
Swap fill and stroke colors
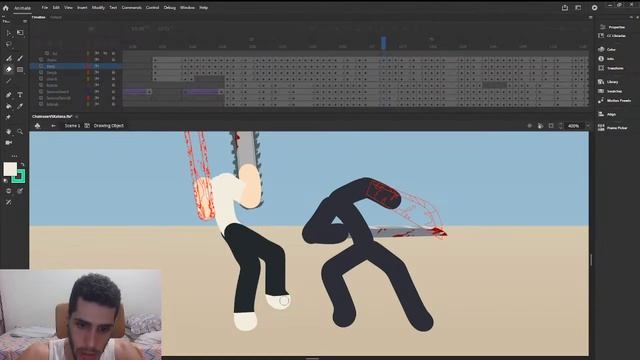(x=23, y=164)
